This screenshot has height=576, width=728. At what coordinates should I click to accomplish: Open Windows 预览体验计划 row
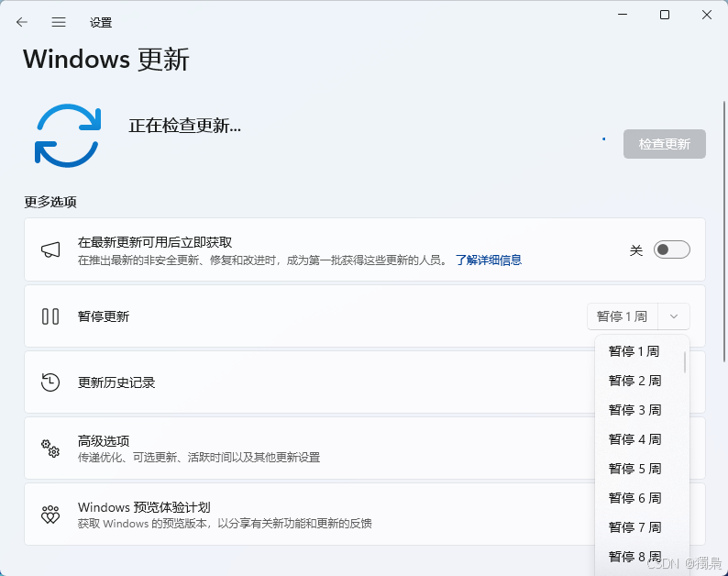coord(365,515)
